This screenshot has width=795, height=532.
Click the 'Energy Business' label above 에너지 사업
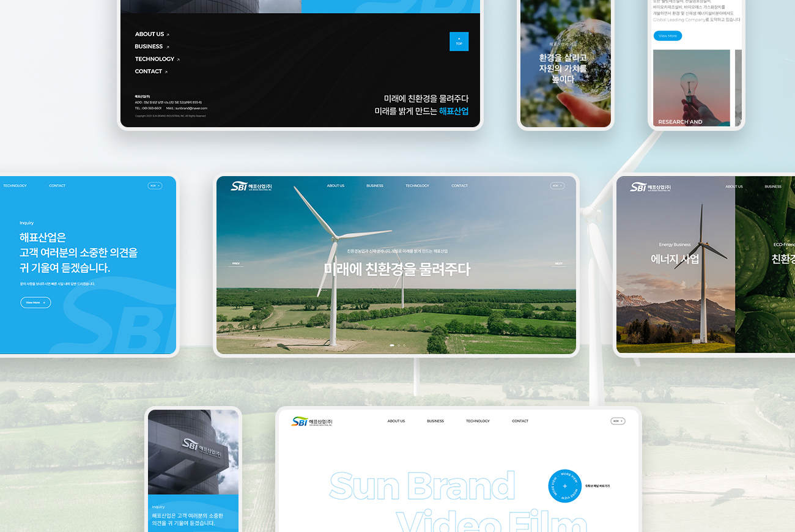tap(675, 245)
